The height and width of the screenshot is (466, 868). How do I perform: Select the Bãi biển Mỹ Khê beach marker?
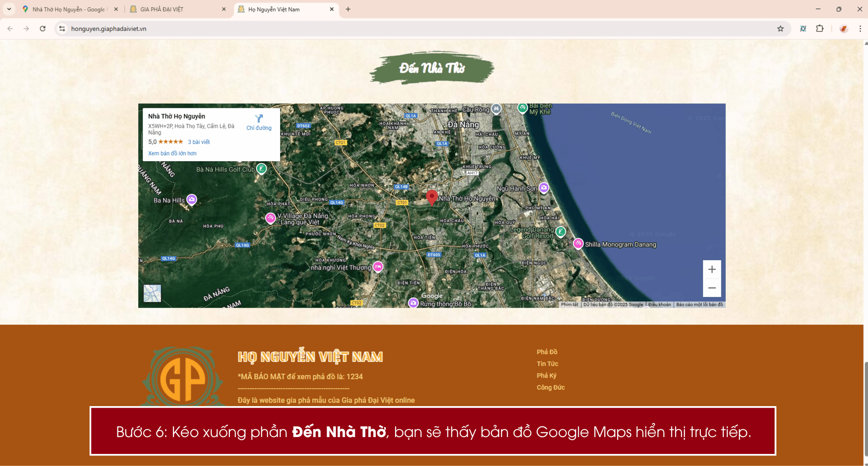[522, 108]
